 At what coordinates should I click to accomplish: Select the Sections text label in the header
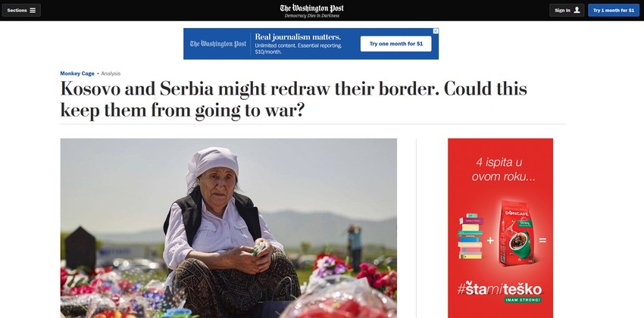pyautogui.click(x=17, y=11)
